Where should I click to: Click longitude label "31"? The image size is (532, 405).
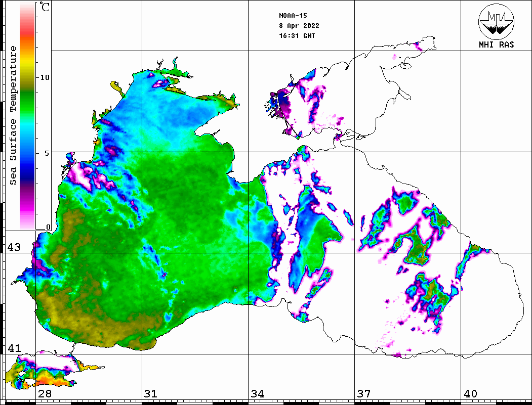point(151,394)
